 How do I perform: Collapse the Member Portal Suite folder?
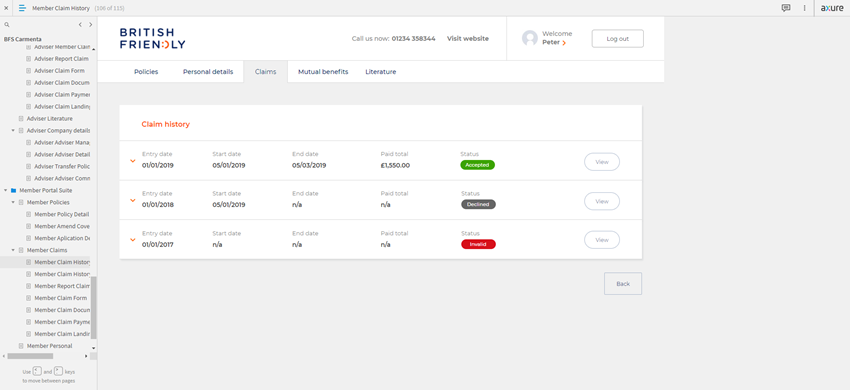point(6,190)
